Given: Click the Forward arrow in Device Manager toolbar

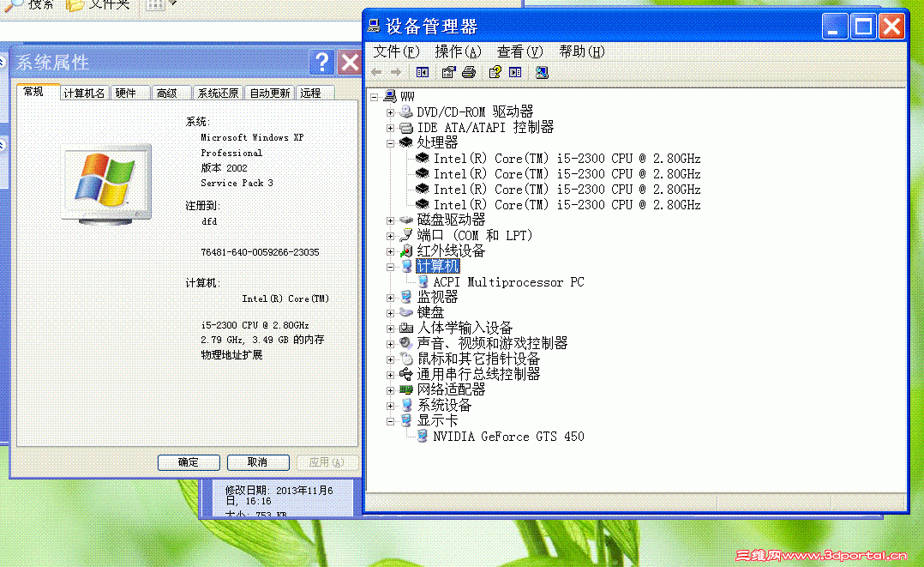Looking at the screenshot, I should (396, 72).
